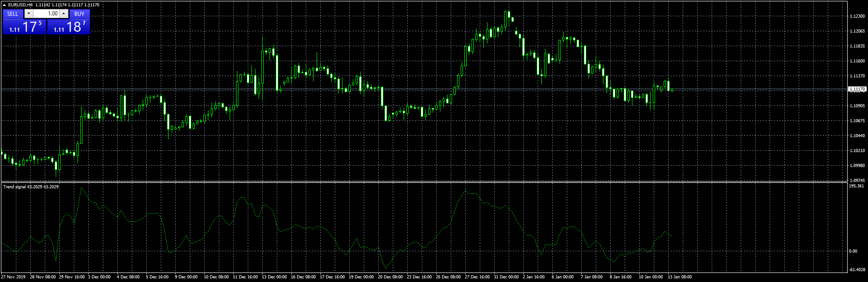
Task: Click the 1.00 volume input field
Action: 46,14
